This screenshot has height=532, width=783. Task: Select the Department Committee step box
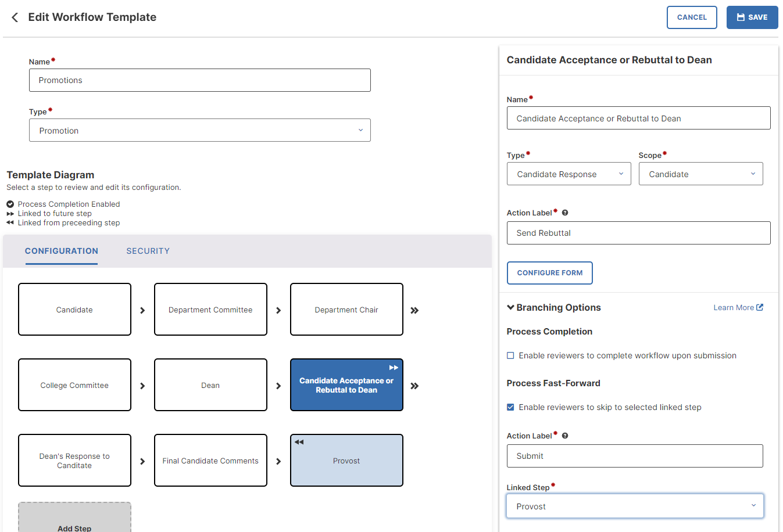click(x=210, y=310)
